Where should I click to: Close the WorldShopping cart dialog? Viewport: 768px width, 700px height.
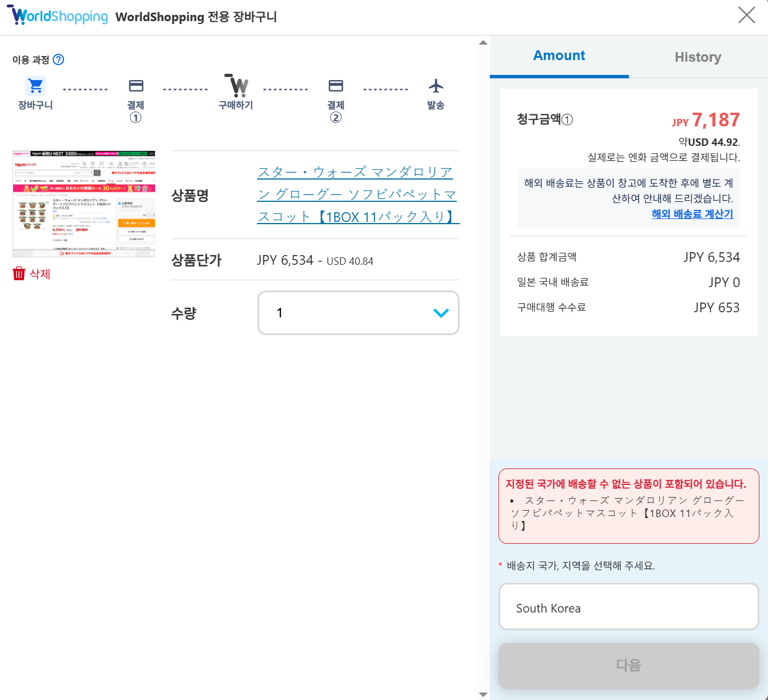point(747,15)
